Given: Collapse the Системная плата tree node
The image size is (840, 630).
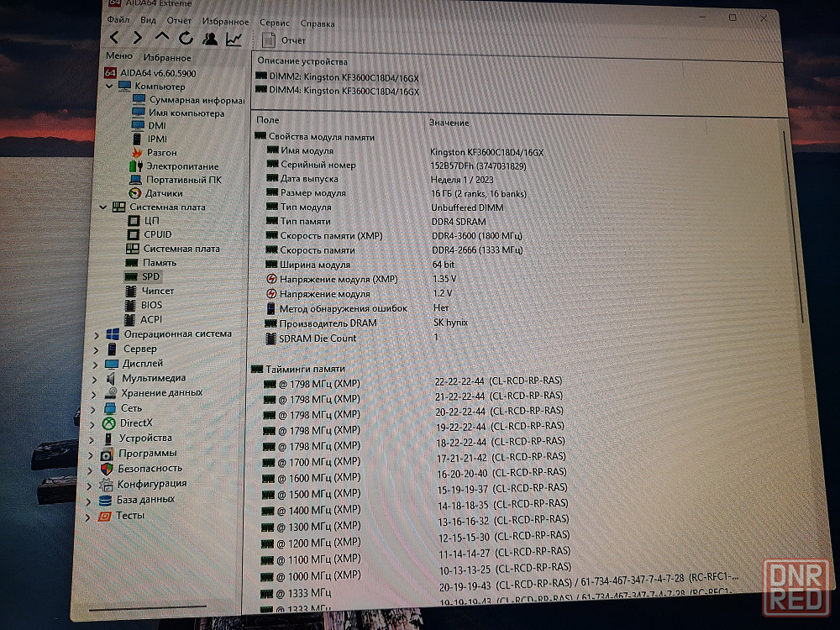Looking at the screenshot, I should (x=102, y=207).
